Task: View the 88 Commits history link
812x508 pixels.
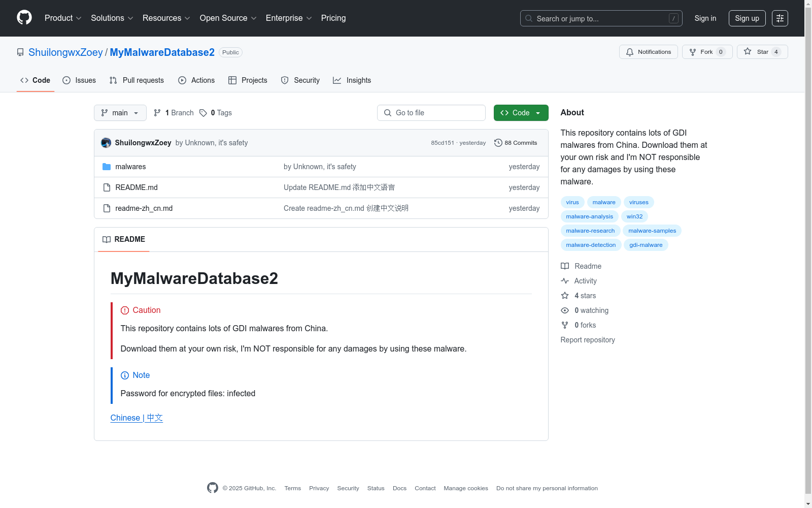Action: pos(516,143)
